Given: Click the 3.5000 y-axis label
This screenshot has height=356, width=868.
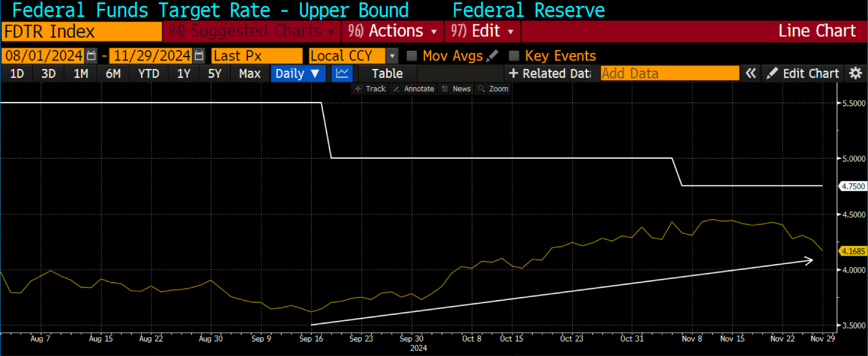Looking at the screenshot, I should [x=854, y=326].
